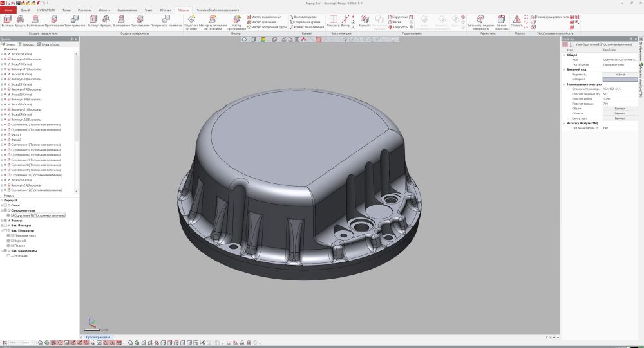Select surface Extrude tool in Создать поверхность
Image resolution: width=644 pixels, height=348 pixels.
[x=93, y=21]
